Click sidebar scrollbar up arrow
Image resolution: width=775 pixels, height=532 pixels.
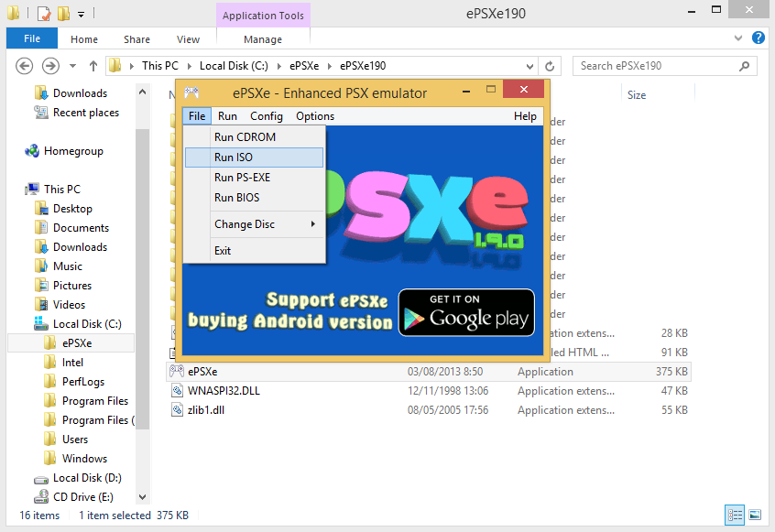pos(142,92)
